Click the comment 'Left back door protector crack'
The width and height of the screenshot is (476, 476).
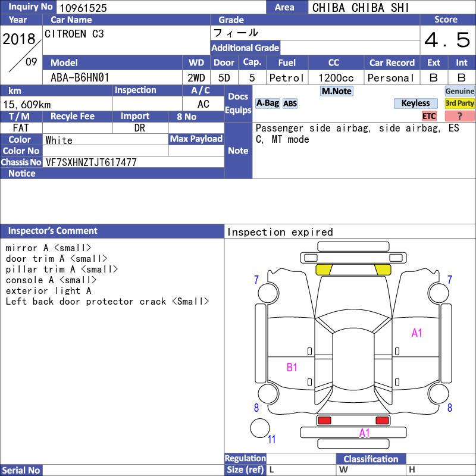click(86, 302)
